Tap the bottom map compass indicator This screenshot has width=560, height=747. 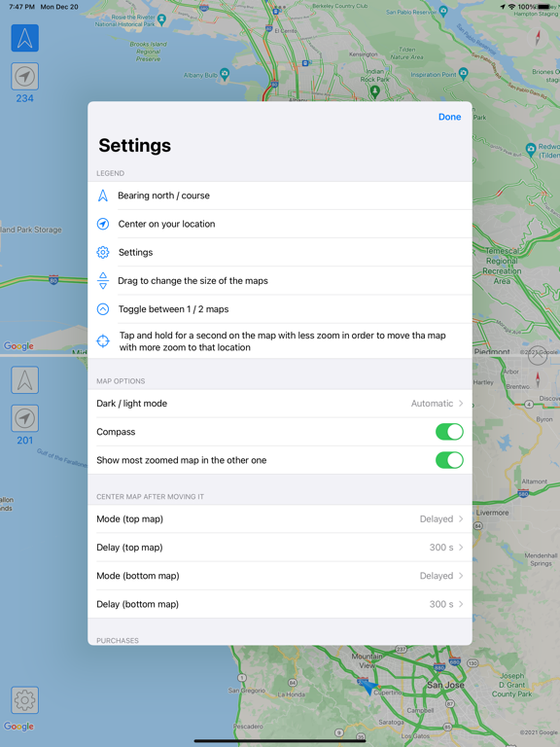tap(538, 379)
